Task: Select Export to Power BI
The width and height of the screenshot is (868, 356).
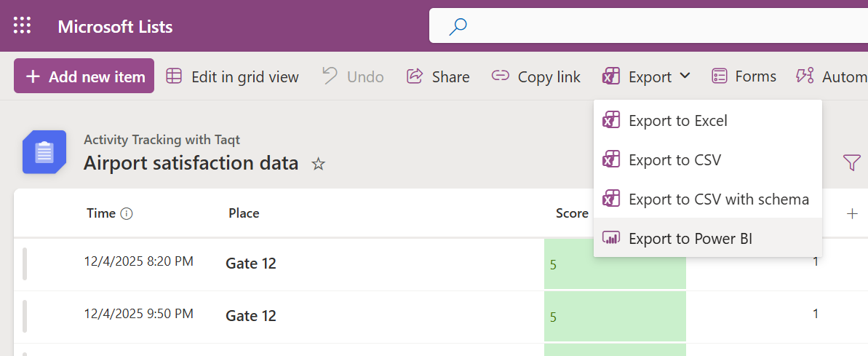Action: (707, 238)
